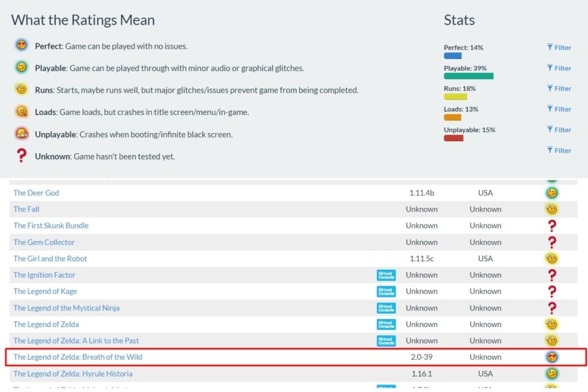Apply the Unplayable rating filter
Screen dimensions: 588x392
[x=559, y=130]
